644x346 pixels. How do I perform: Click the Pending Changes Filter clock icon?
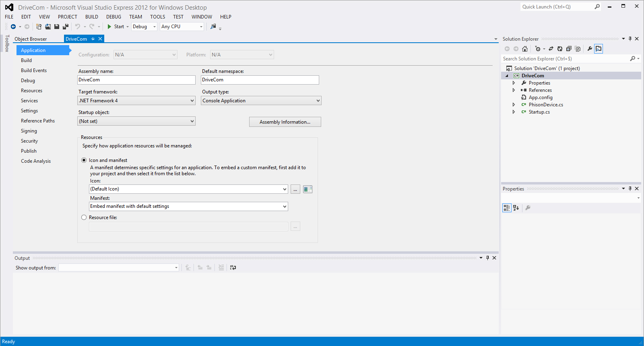pos(538,49)
